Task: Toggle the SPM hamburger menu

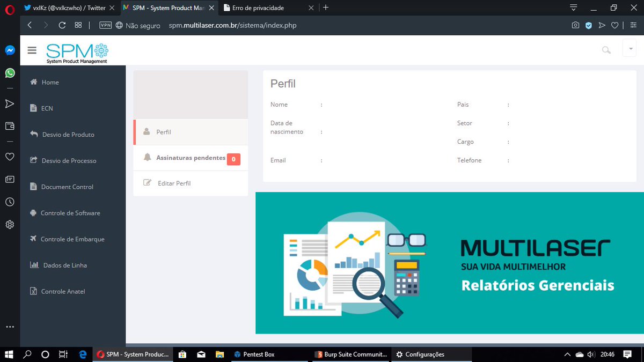Action: click(x=32, y=50)
